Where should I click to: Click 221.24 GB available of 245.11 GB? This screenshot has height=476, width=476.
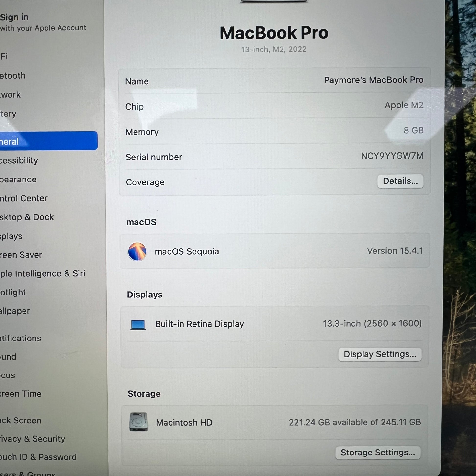coord(355,422)
